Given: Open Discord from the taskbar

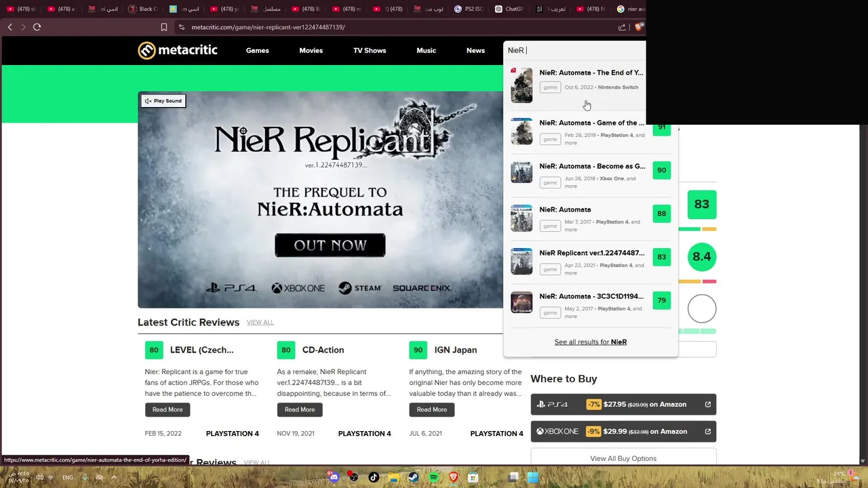Looking at the screenshot, I should click(x=333, y=477).
